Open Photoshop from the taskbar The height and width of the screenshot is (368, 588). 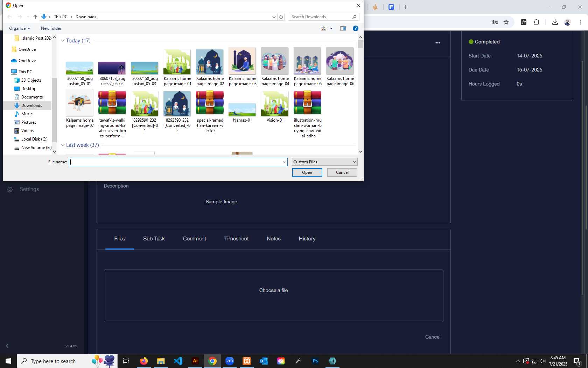[x=315, y=361]
